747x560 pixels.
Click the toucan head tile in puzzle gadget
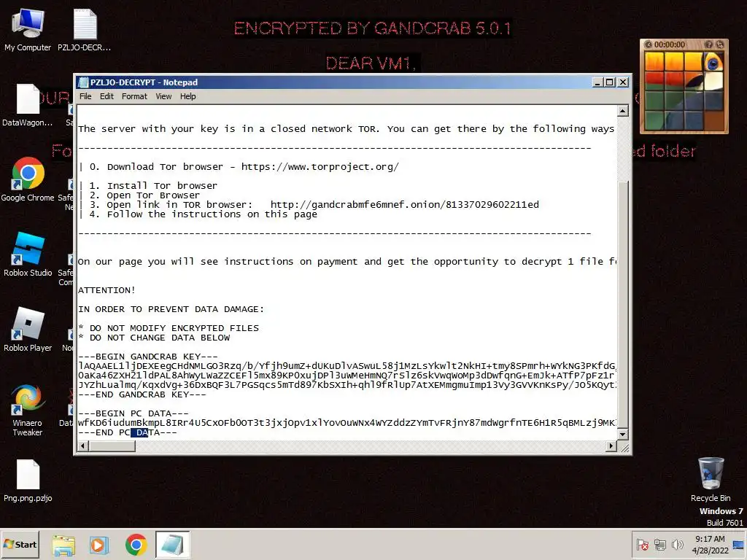[713, 62]
